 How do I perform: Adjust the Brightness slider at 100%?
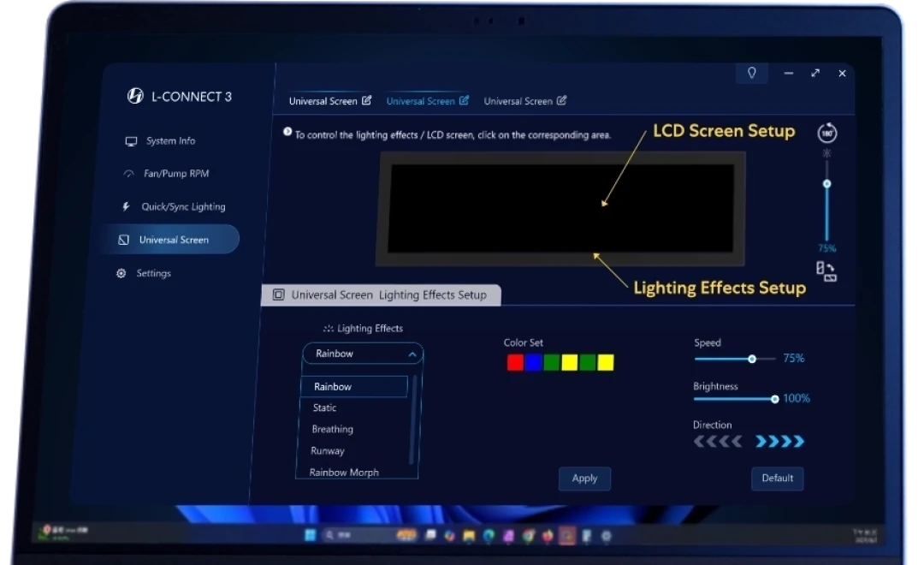(x=775, y=399)
